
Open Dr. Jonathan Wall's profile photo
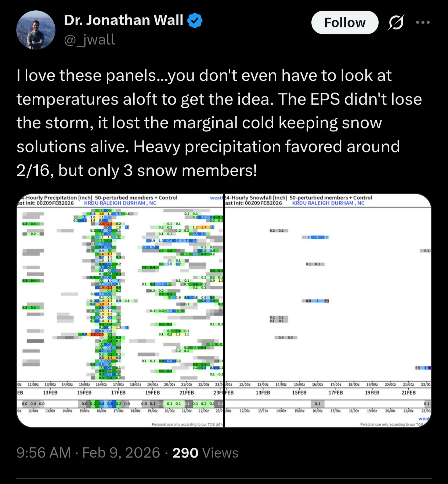pos(36,30)
